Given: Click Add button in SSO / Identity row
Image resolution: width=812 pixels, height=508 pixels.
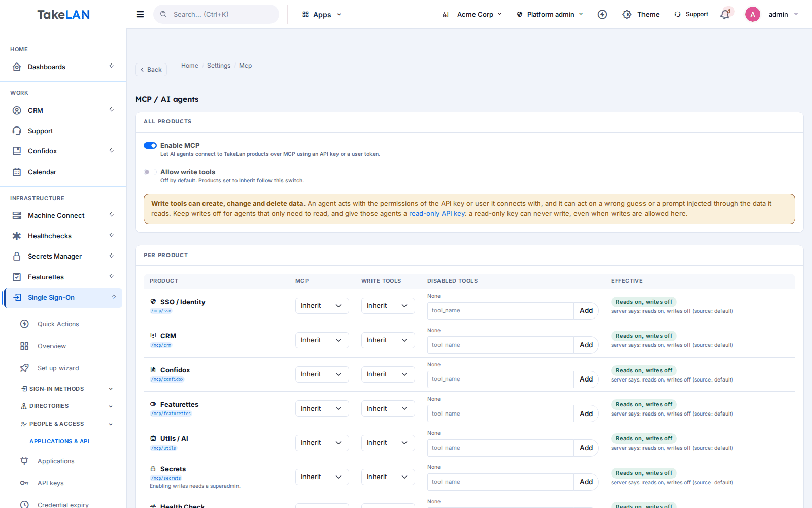Looking at the screenshot, I should point(586,310).
